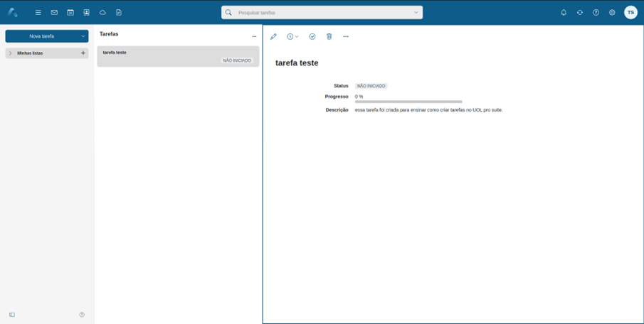Open the Mail app icon
Viewport: 644px width, 324px height.
click(54, 13)
